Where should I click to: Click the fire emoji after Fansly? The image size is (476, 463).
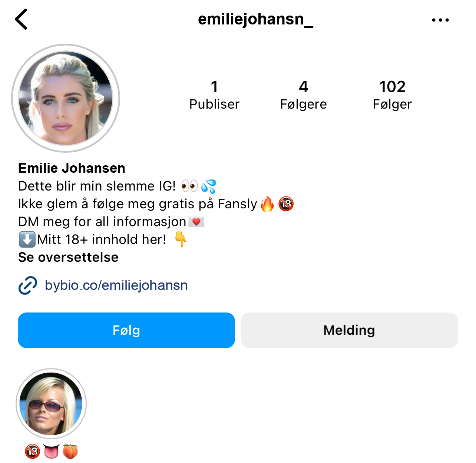pyautogui.click(x=267, y=204)
